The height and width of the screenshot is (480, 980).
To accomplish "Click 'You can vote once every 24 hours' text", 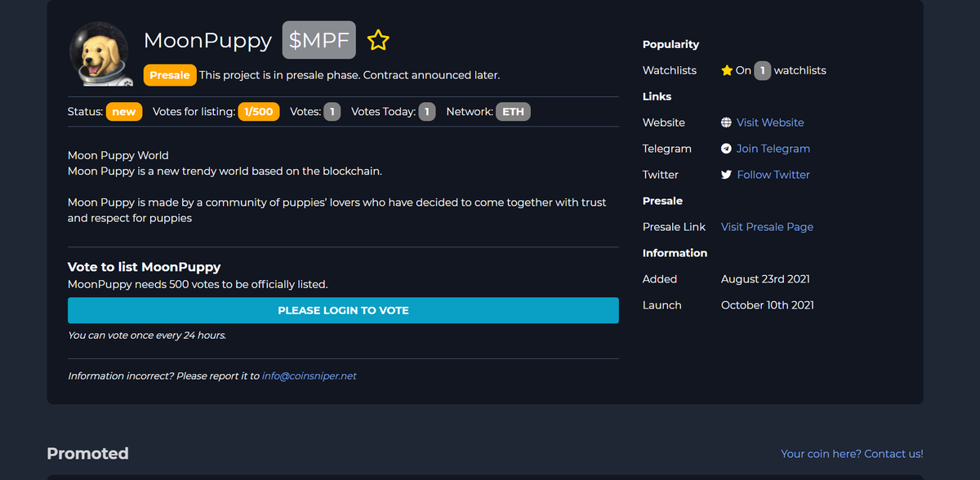I will [147, 336].
